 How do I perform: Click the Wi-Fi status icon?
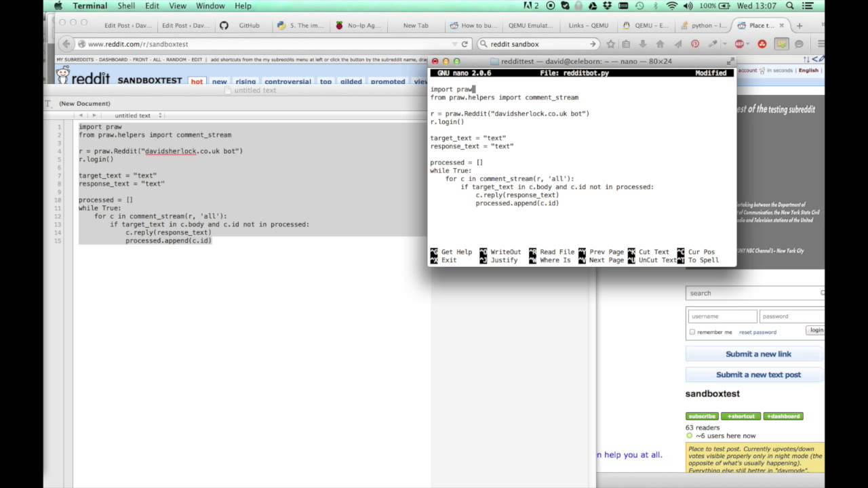[x=672, y=5]
